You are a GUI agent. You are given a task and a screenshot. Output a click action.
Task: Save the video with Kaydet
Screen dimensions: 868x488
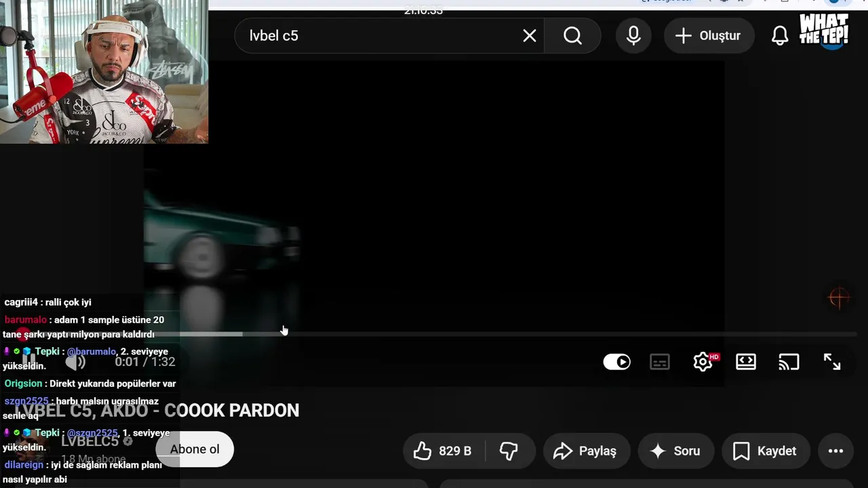click(x=766, y=451)
